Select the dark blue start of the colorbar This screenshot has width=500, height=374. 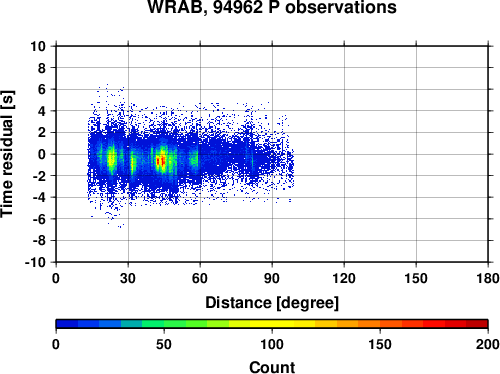pyautogui.click(x=67, y=324)
